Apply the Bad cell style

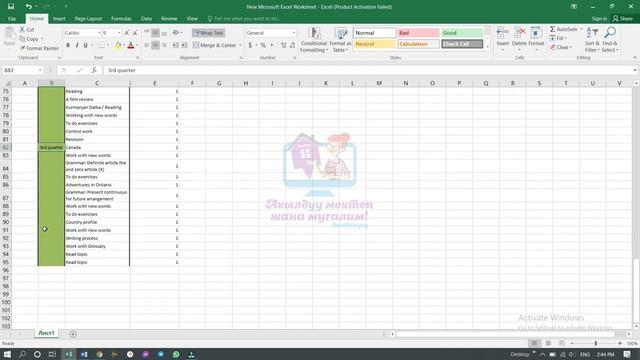pos(418,33)
